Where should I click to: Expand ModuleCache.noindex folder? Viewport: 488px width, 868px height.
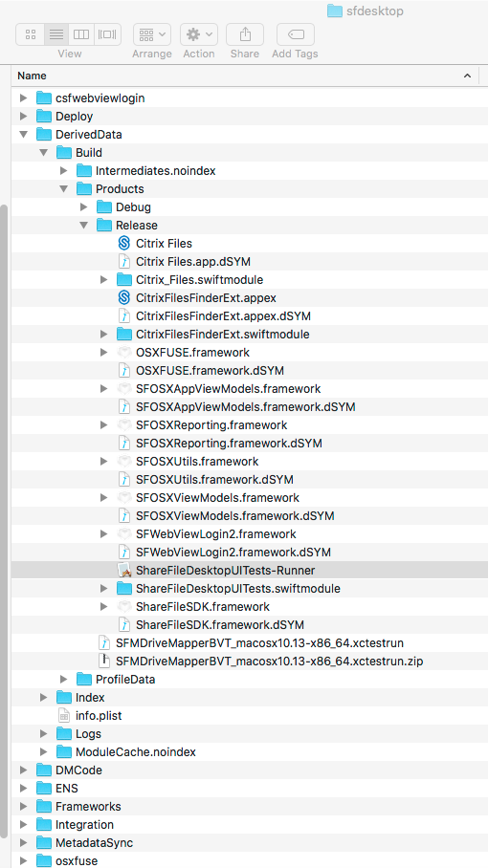pyautogui.click(x=44, y=752)
